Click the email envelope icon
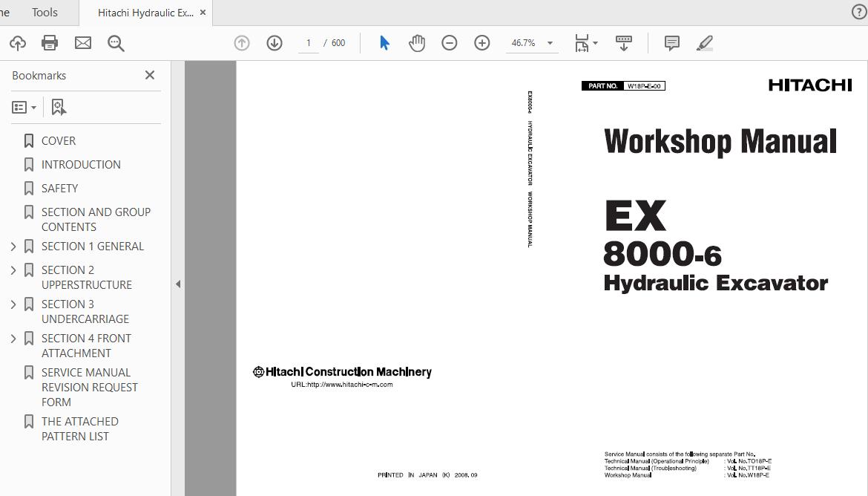868x496 pixels. tap(83, 42)
